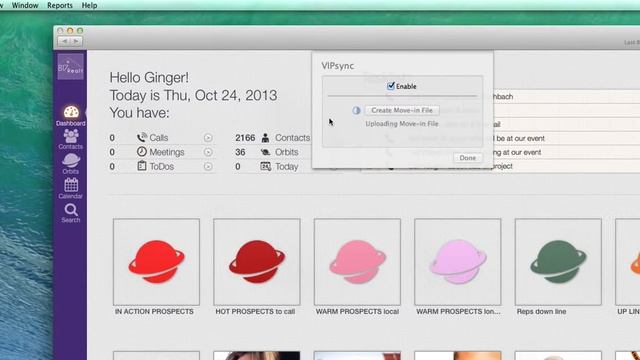Click the WARM PROSPECTS local label

pos(357,311)
